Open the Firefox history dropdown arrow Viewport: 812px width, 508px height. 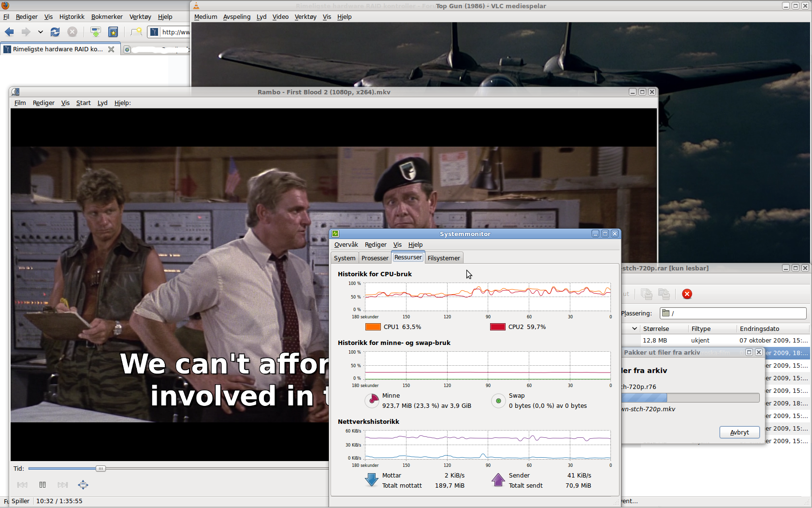tap(41, 32)
